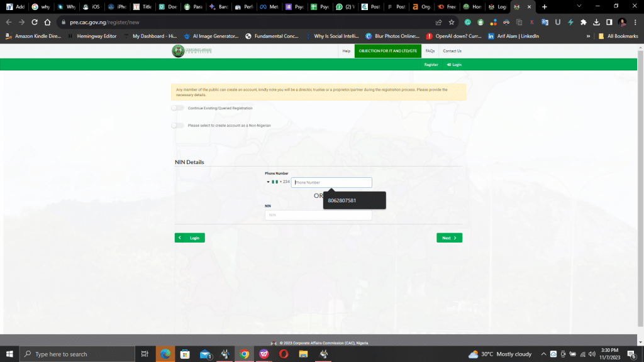
Task: Click the Chrome downloads icon
Action: pos(596,22)
